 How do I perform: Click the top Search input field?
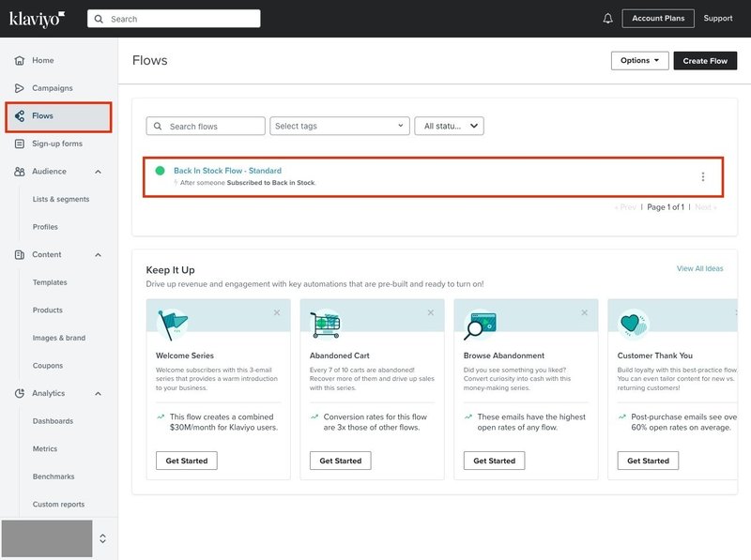(x=174, y=19)
